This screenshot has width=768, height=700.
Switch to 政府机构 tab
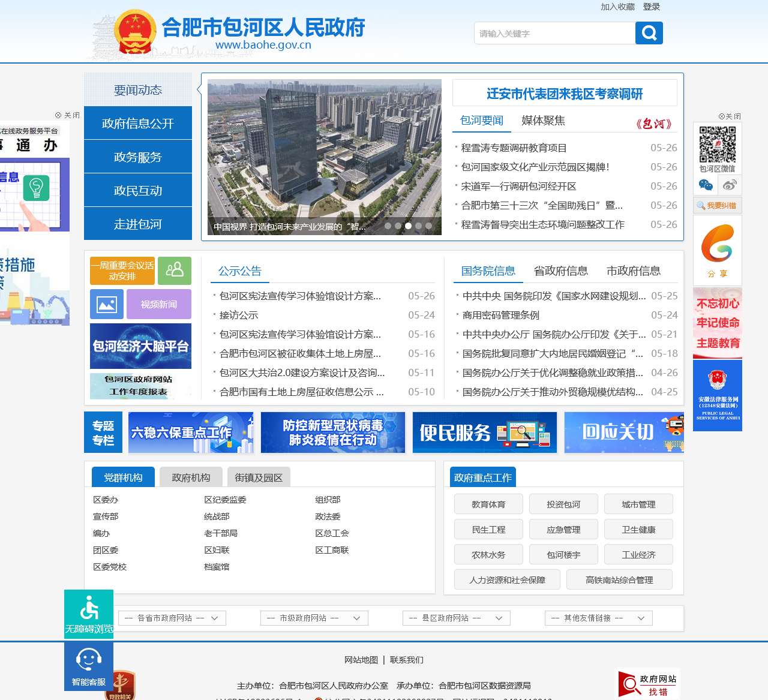(x=191, y=477)
